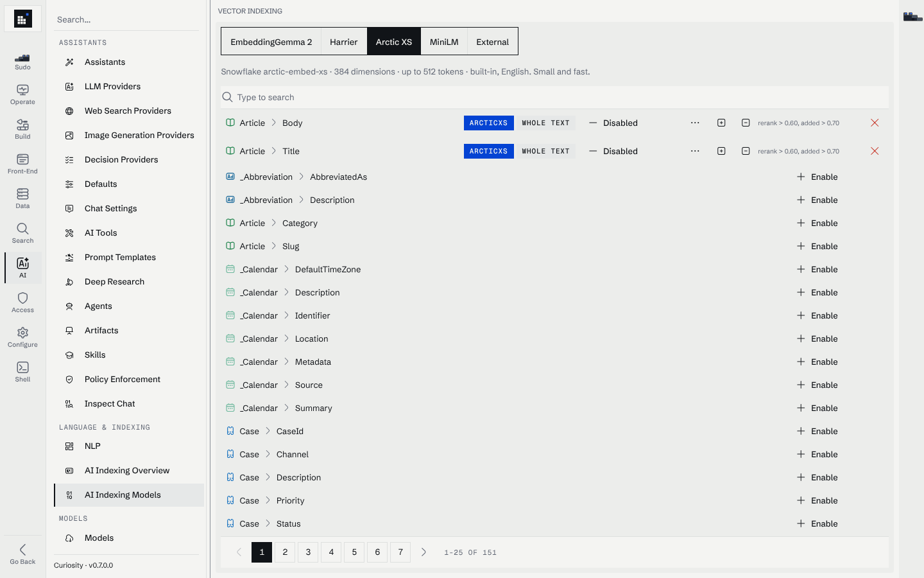
Task: Remove Article Title index with red X
Action: tap(875, 151)
